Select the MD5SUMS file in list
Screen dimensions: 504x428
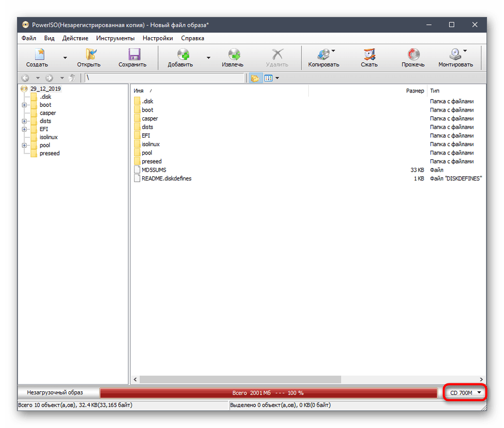pos(154,170)
